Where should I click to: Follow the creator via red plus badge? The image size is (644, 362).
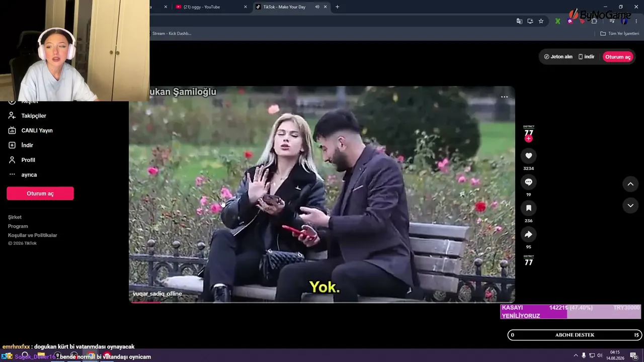pyautogui.click(x=528, y=139)
